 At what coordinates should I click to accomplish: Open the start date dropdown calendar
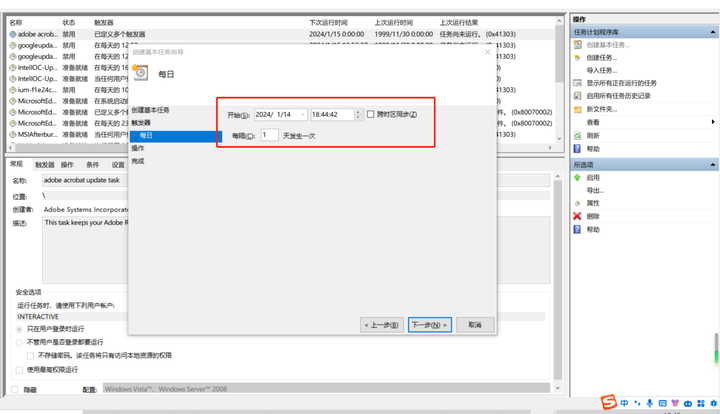point(302,115)
